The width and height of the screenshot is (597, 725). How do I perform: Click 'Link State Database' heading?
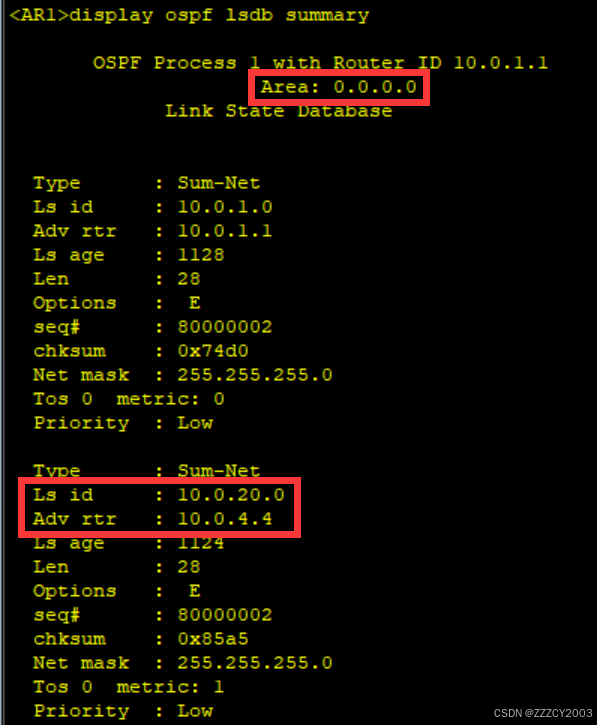[x=279, y=111]
